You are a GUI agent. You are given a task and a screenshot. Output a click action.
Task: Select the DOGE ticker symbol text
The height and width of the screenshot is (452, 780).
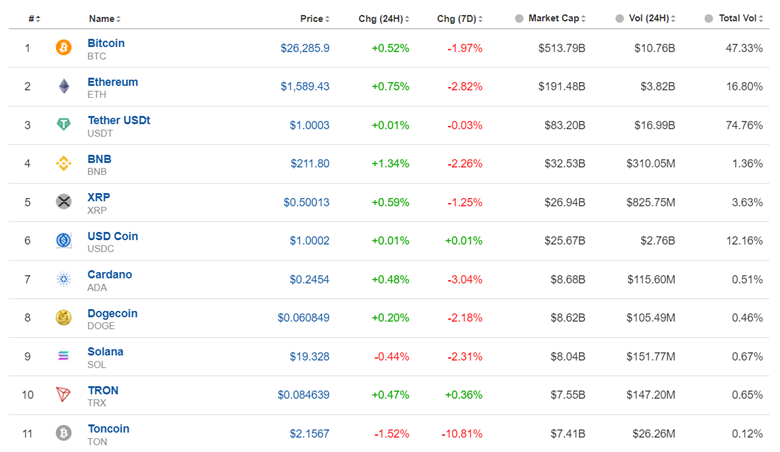[101, 326]
